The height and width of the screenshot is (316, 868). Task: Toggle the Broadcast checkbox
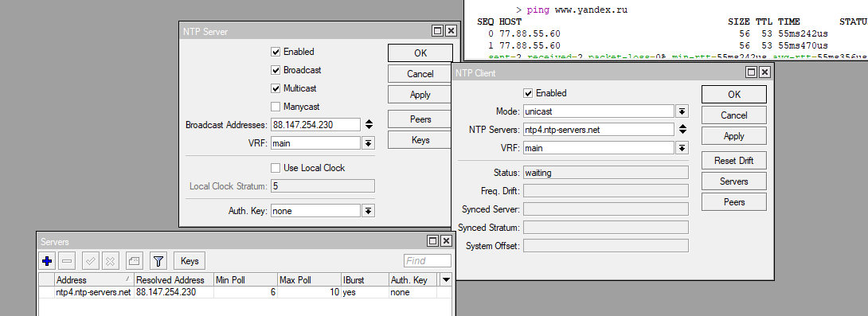point(276,70)
